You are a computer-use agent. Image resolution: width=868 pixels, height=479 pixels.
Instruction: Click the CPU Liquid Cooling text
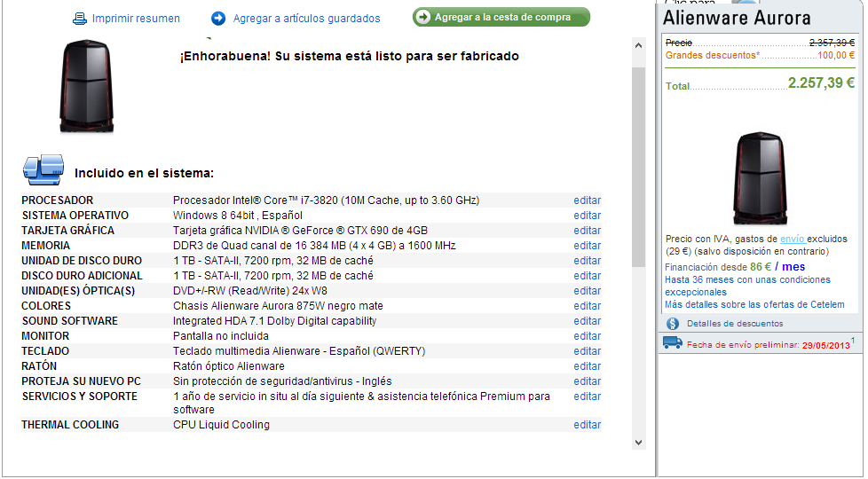tap(221, 424)
